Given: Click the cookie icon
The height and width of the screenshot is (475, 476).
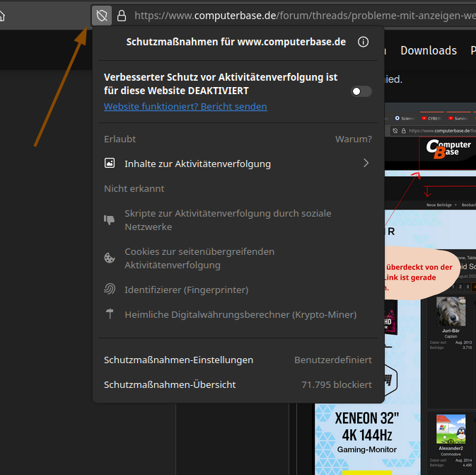Looking at the screenshot, I should 110,258.
